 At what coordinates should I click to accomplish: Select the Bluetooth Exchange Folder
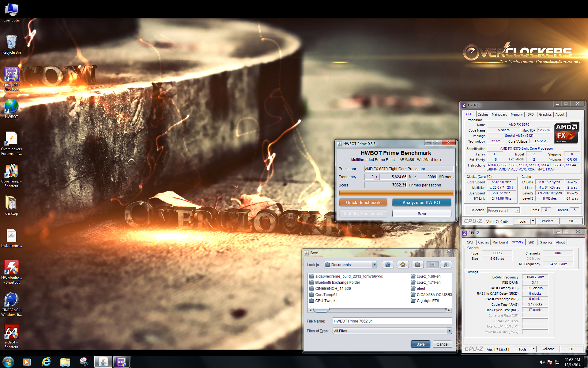[335, 282]
